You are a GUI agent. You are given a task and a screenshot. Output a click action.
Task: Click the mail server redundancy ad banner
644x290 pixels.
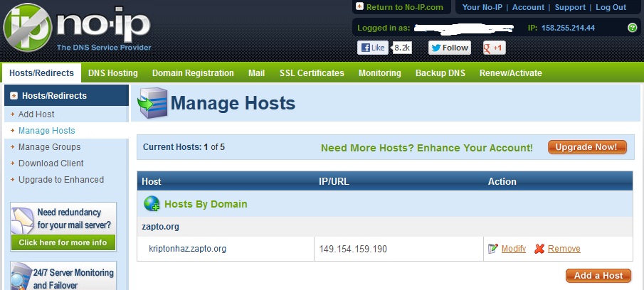[63, 227]
